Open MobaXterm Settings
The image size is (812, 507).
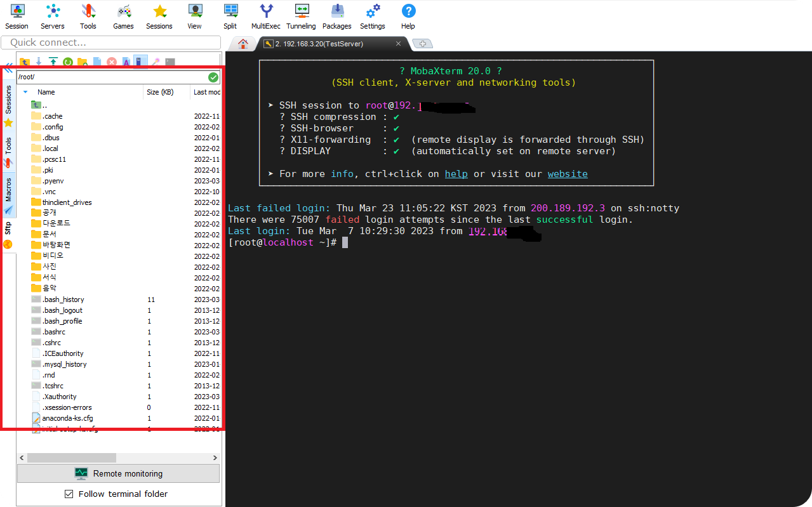(x=372, y=16)
